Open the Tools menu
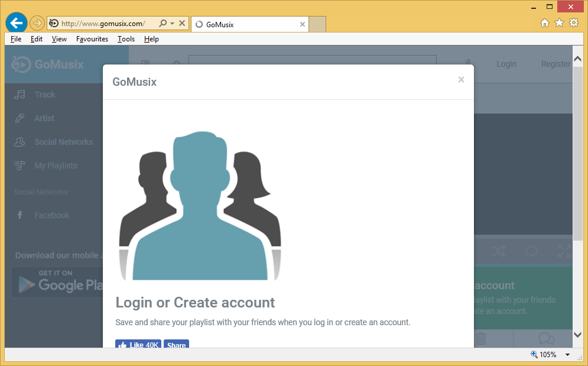Image resolution: width=588 pixels, height=366 pixels. pyautogui.click(x=126, y=39)
